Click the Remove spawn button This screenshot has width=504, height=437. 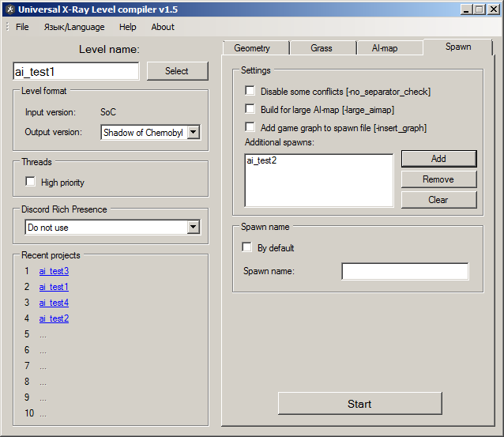[438, 179]
